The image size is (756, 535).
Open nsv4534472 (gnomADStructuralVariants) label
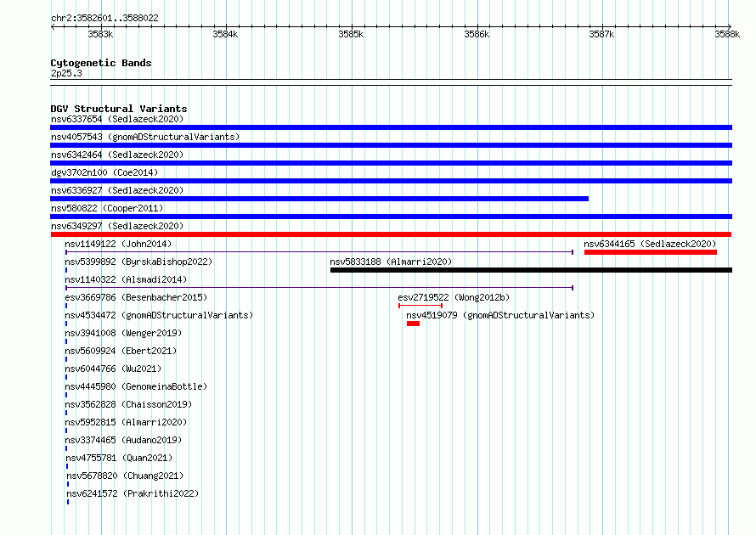(x=159, y=315)
